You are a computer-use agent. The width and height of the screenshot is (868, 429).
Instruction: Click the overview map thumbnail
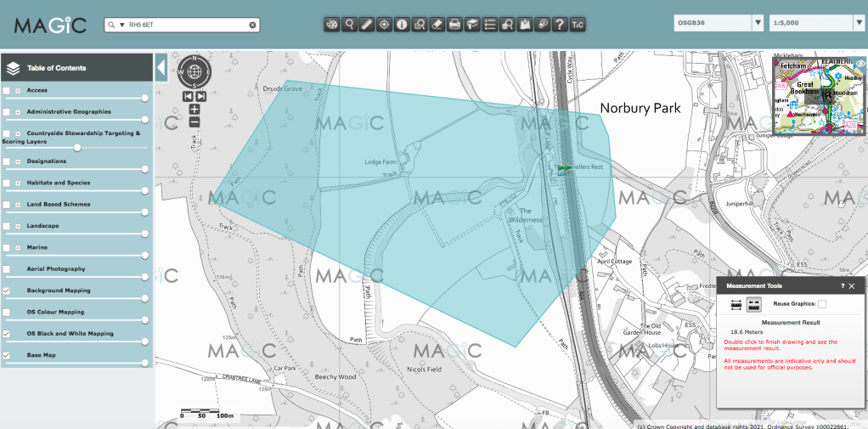tap(814, 95)
